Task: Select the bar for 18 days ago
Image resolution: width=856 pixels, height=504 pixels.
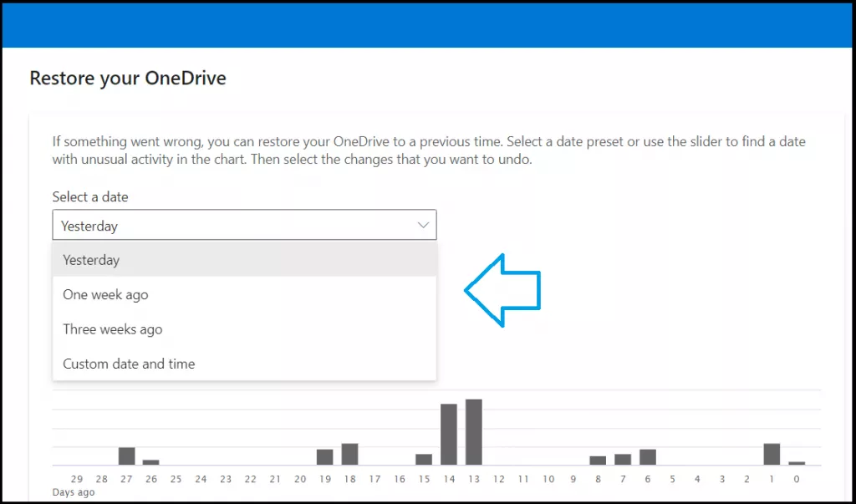Action: pyautogui.click(x=349, y=454)
